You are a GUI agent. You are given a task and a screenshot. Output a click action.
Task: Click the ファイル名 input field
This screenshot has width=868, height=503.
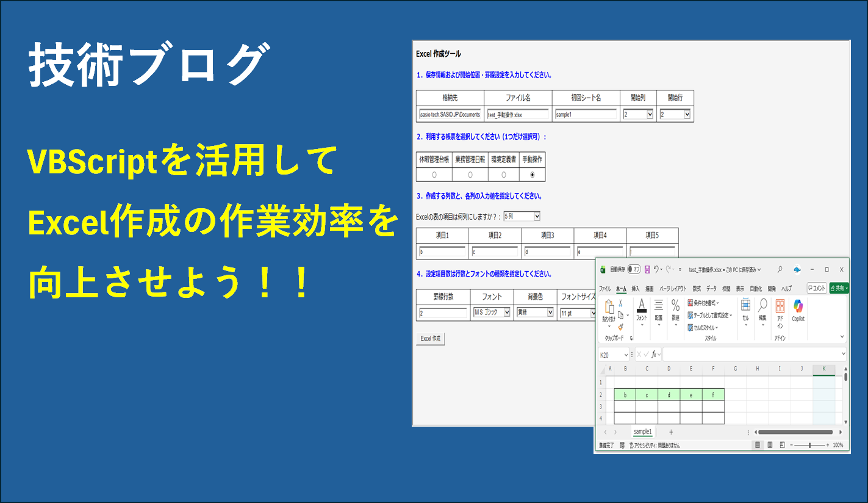coord(518,114)
